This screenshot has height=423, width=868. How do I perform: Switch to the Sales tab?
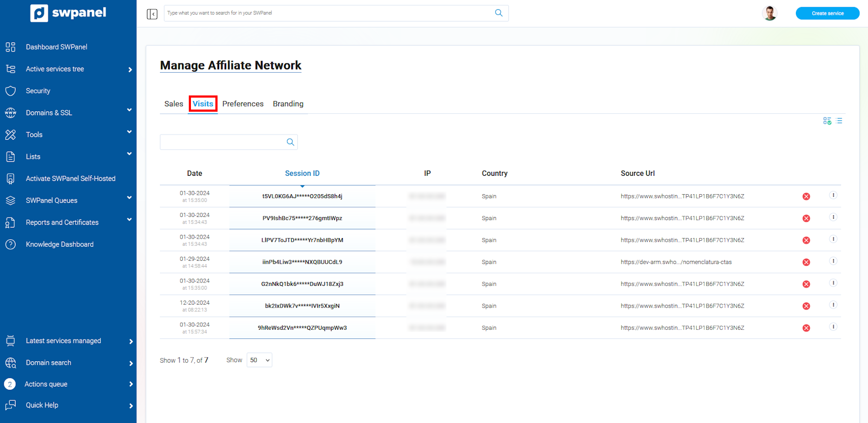[174, 104]
